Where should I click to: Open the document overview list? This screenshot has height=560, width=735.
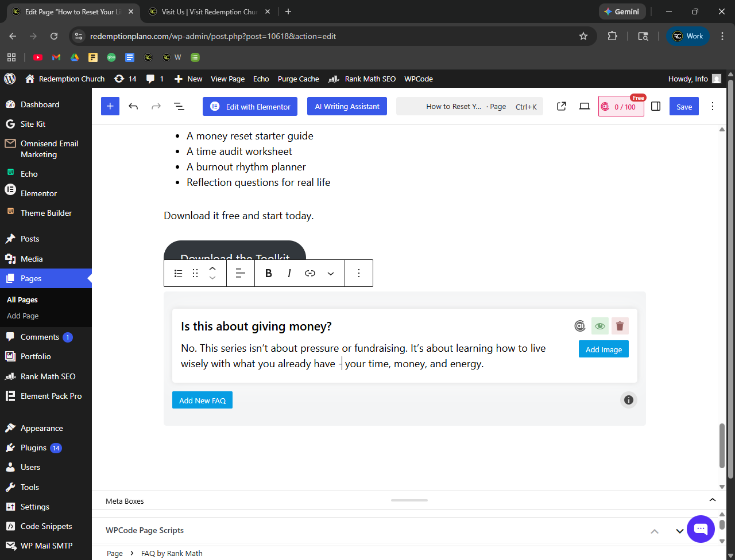coord(179,107)
